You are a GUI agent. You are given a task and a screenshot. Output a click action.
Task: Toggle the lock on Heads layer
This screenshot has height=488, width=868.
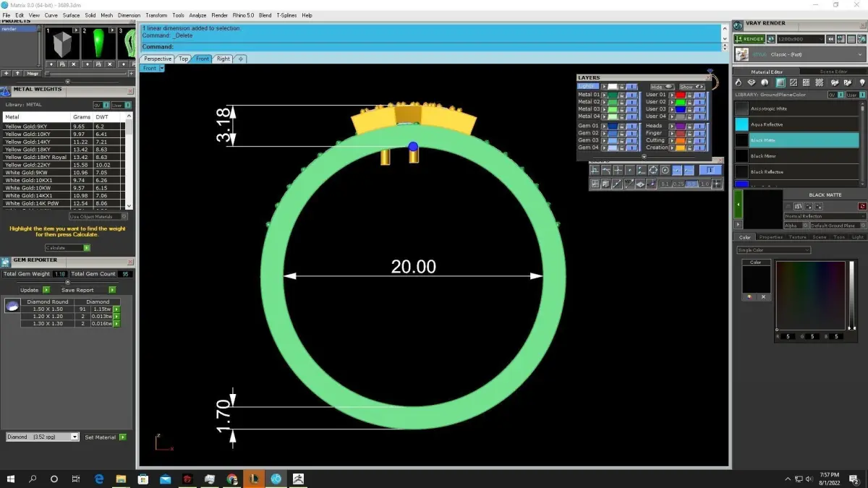[690, 126]
